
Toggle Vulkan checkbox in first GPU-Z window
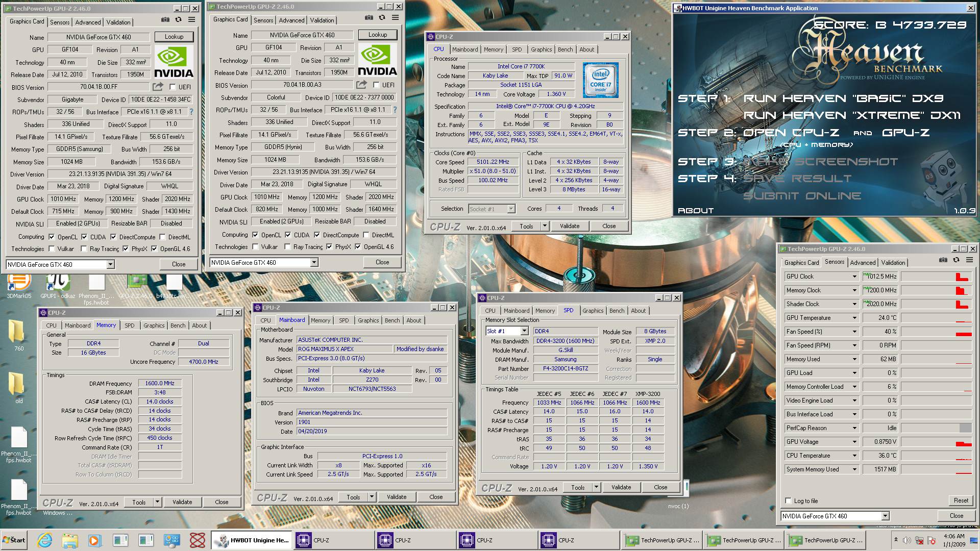point(52,249)
